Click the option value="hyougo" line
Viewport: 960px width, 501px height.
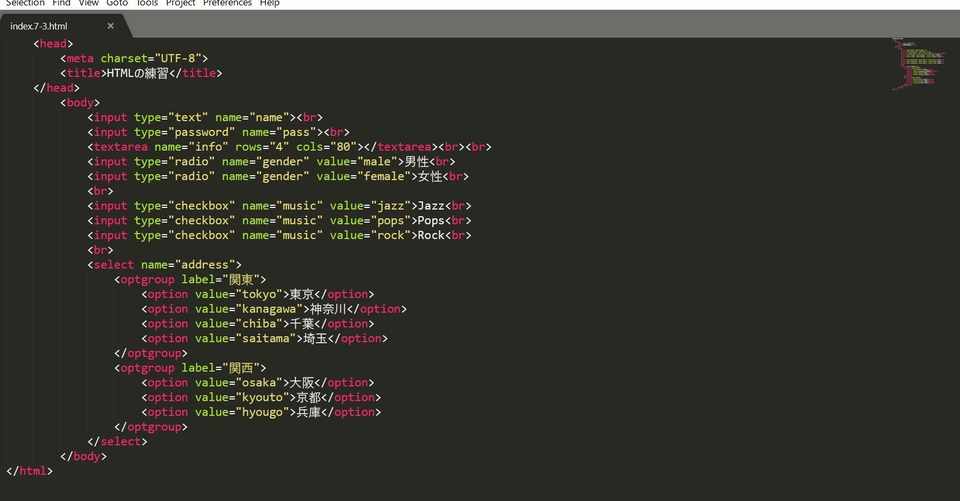261,412
